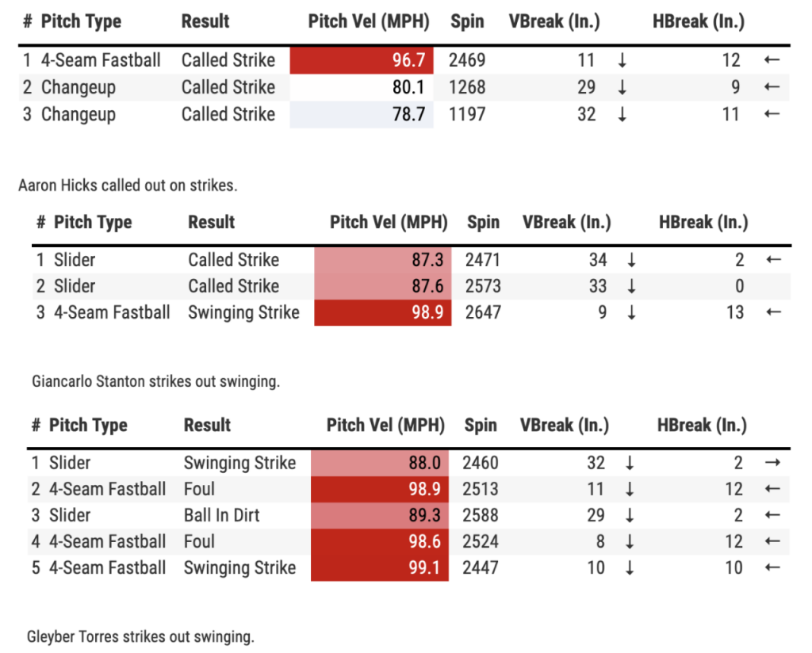Click the left arrow beside HBreak 10

pyautogui.click(x=772, y=567)
